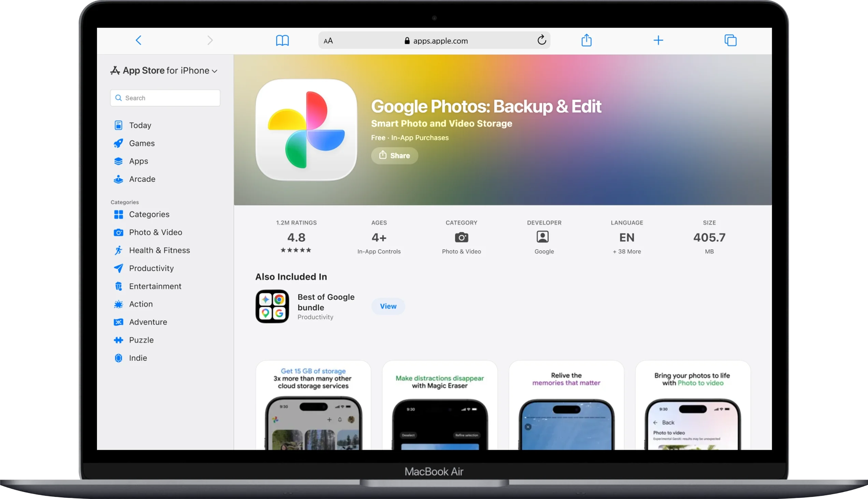The width and height of the screenshot is (868, 499).
Task: Click the Adventure map icon
Action: click(x=118, y=322)
